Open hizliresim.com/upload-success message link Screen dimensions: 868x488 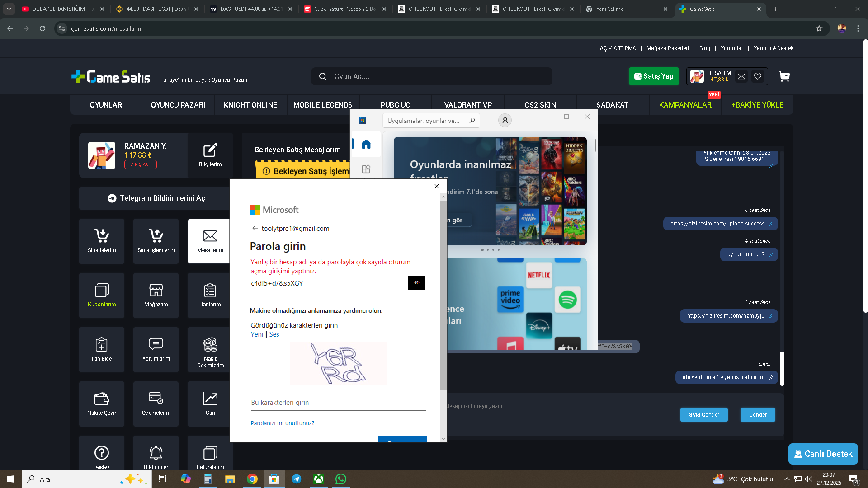click(717, 224)
